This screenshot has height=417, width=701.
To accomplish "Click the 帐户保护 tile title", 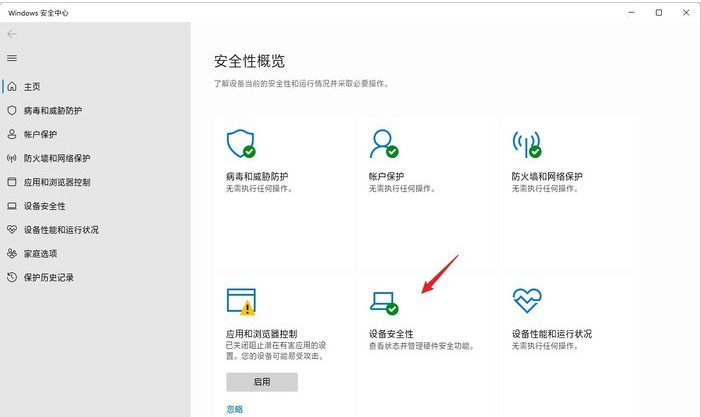I will pyautogui.click(x=386, y=177).
